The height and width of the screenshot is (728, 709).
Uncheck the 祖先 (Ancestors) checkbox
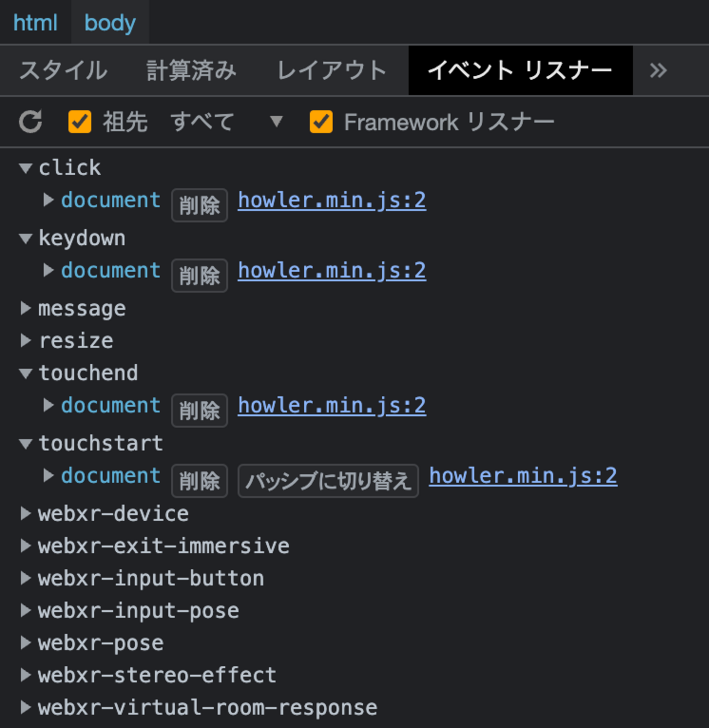(80, 122)
